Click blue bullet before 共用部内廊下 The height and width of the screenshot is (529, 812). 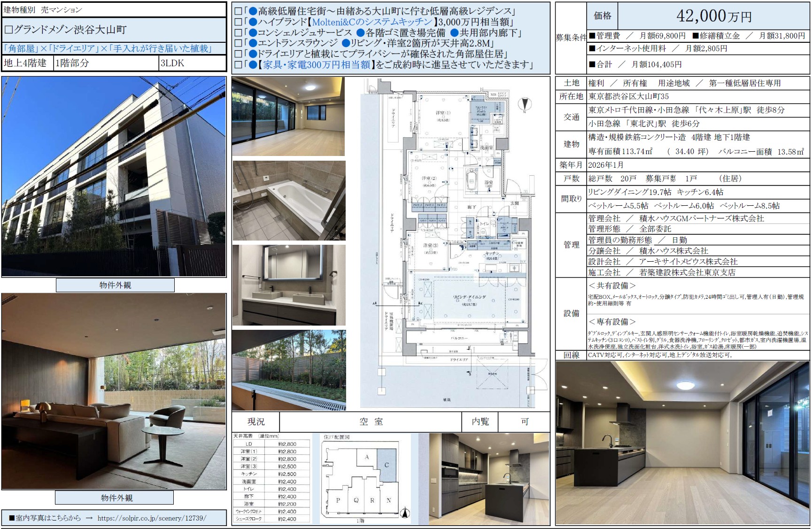[x=454, y=33]
